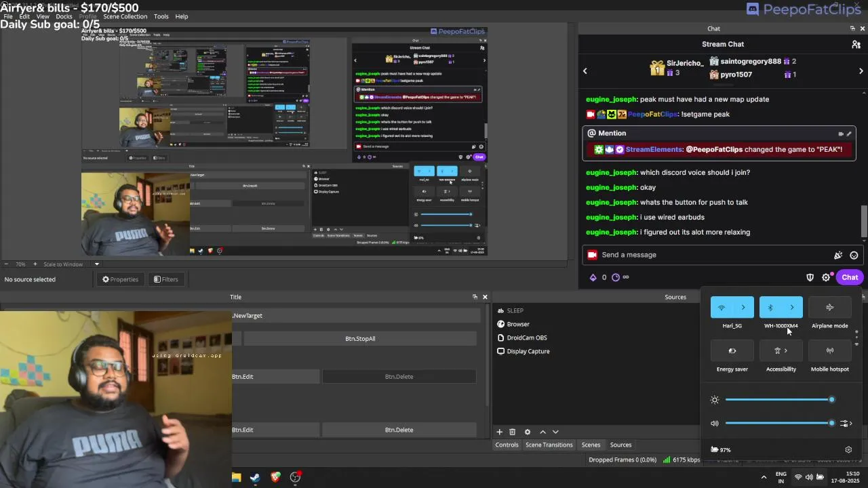Move source up with the up arrow
868x488 pixels.
tap(542, 432)
